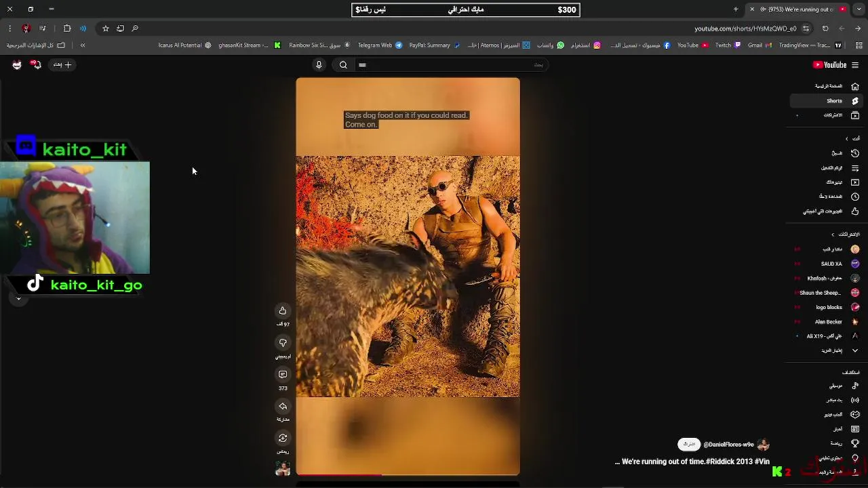Image resolution: width=868 pixels, height=488 pixels.
Task: Expand show more subscriptions chevron
Action: tap(855, 350)
